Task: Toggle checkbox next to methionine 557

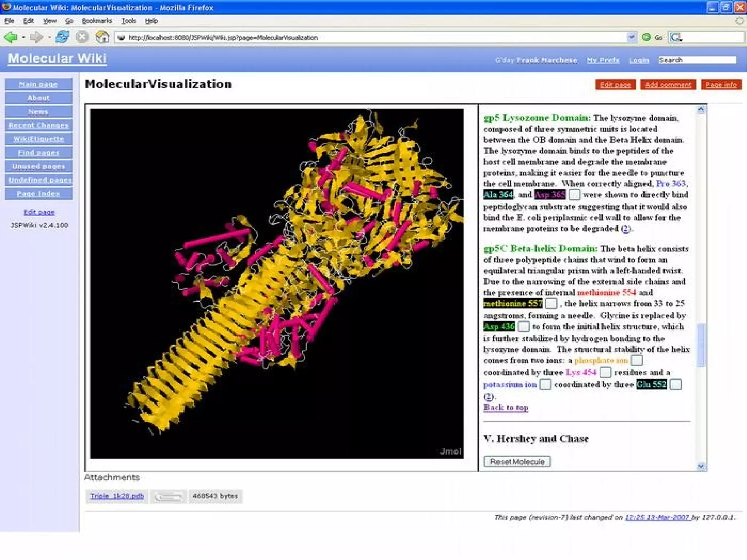Action: coord(551,304)
